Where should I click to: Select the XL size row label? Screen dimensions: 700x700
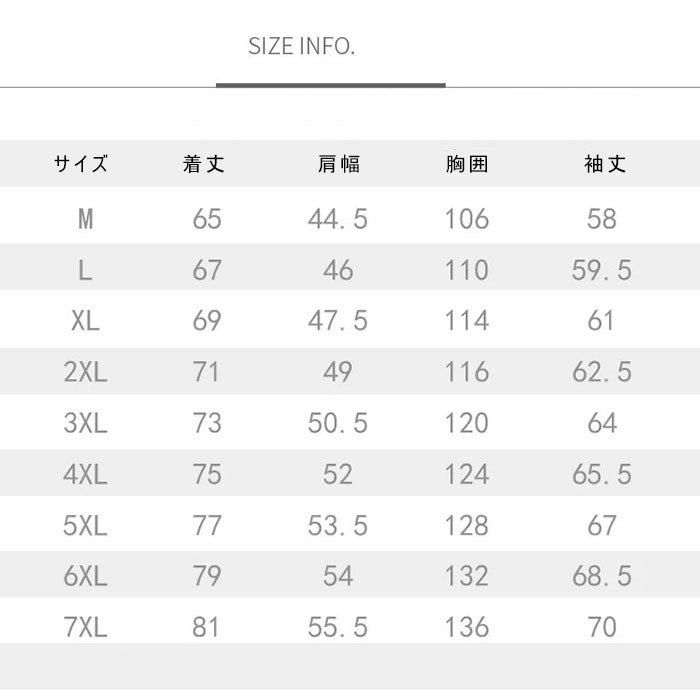85,321
